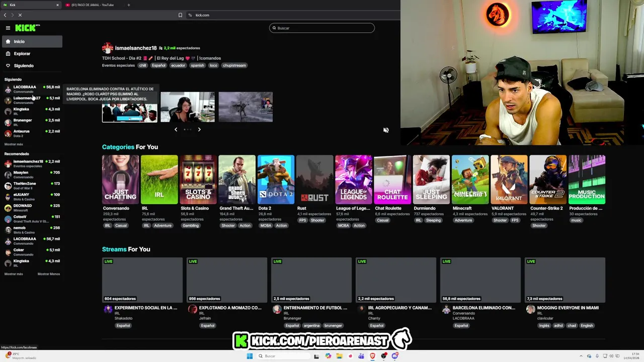Go back in browser history

(5, 15)
